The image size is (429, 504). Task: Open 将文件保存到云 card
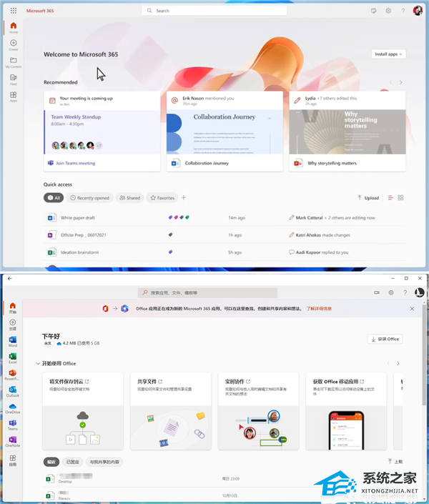click(x=83, y=411)
